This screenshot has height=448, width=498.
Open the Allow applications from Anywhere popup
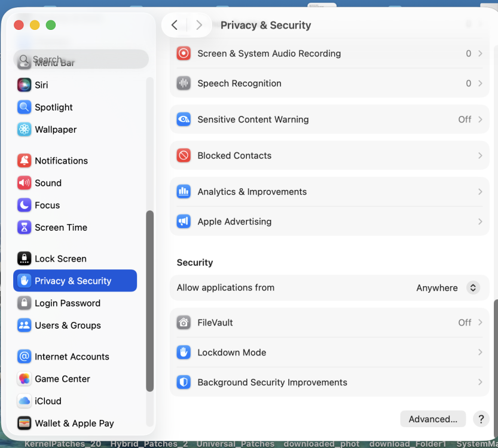click(x=473, y=288)
